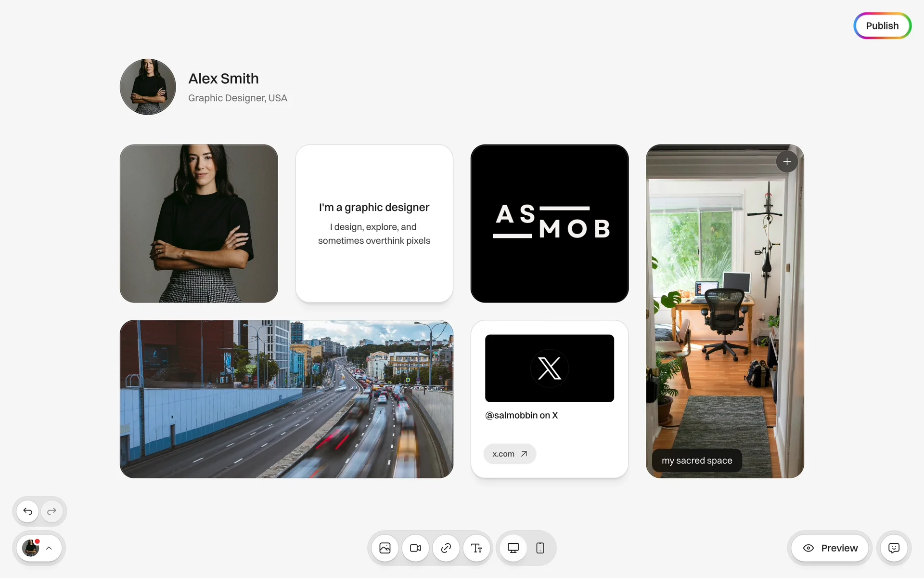Select the ASMOB logo card
Screen dimensions: 924x578
point(550,223)
